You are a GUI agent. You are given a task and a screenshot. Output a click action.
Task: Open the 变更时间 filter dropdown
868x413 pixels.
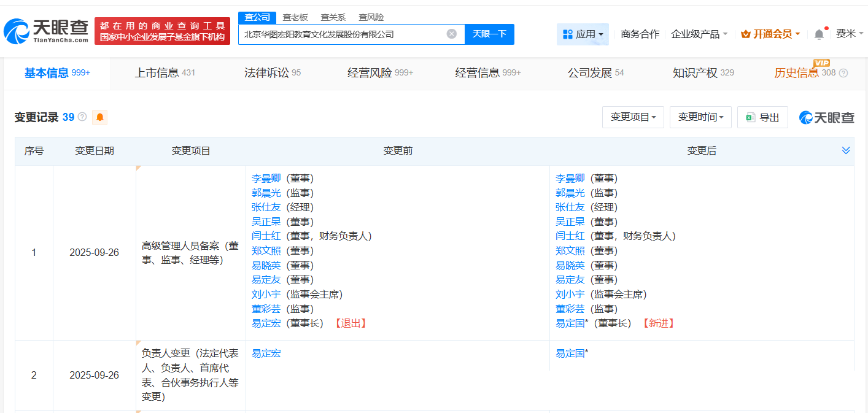point(700,117)
